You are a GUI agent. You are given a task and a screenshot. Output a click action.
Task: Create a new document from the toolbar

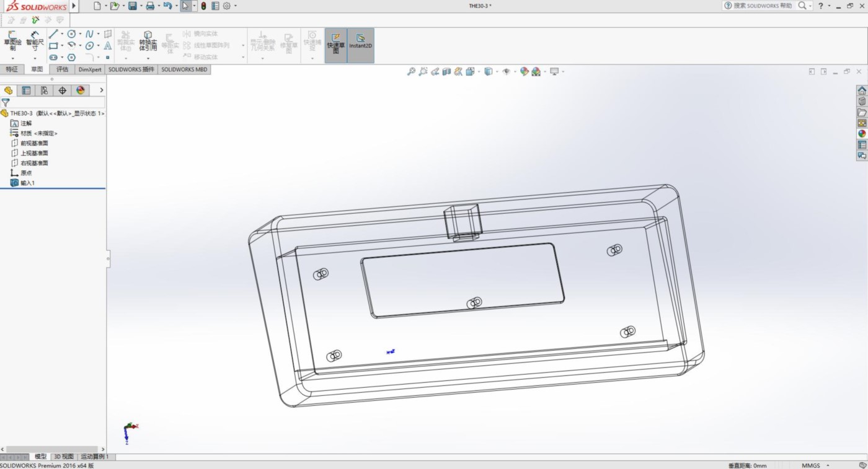click(x=97, y=6)
